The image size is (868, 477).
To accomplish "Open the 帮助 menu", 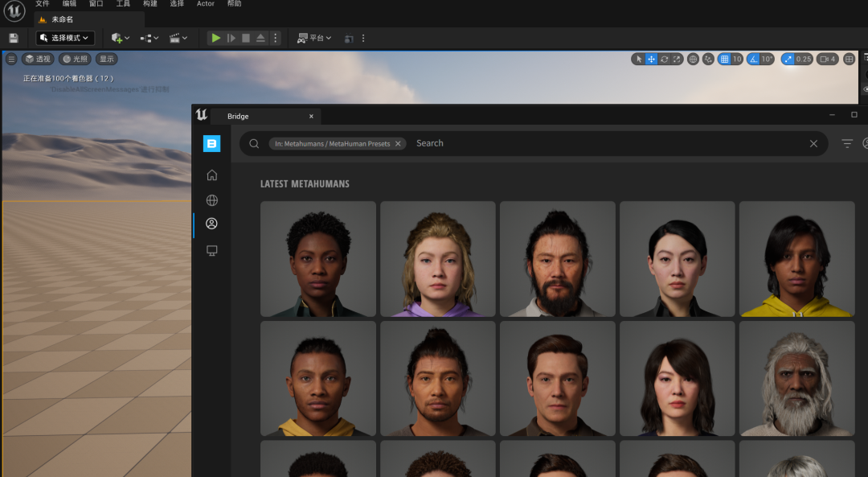I will 234,4.
